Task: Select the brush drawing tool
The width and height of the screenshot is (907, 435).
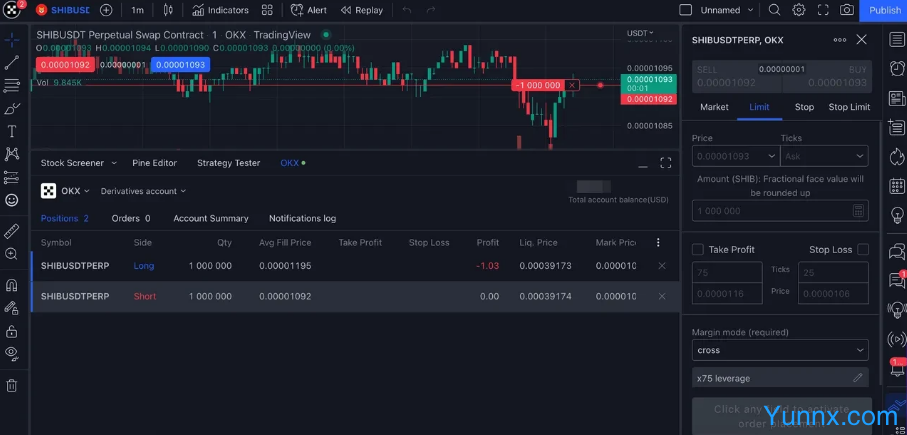Action: point(12,108)
